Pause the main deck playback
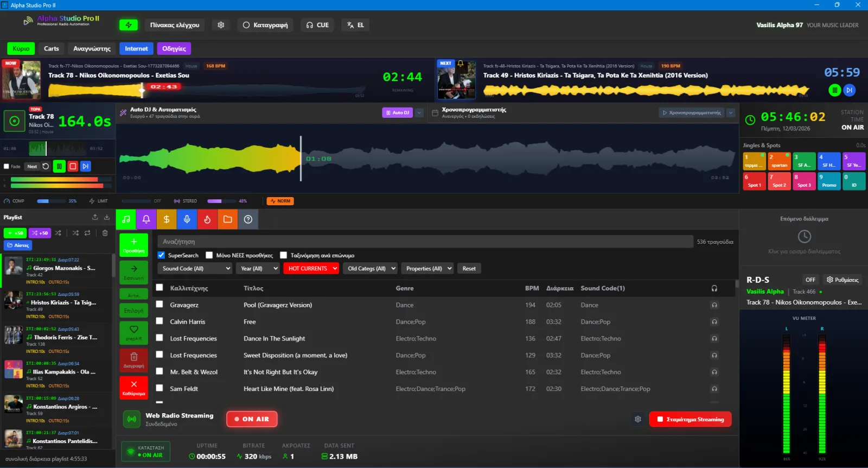This screenshot has width=868, height=468. pos(59,166)
